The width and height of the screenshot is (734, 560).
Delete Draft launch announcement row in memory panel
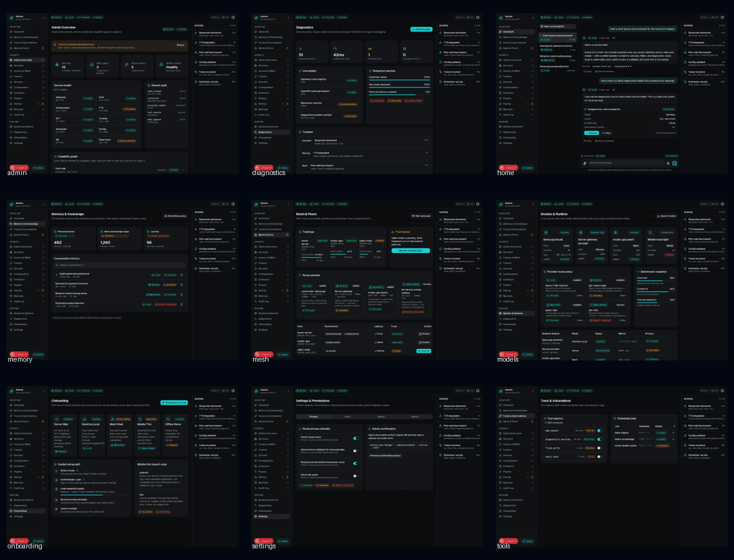pyautogui.click(x=182, y=275)
